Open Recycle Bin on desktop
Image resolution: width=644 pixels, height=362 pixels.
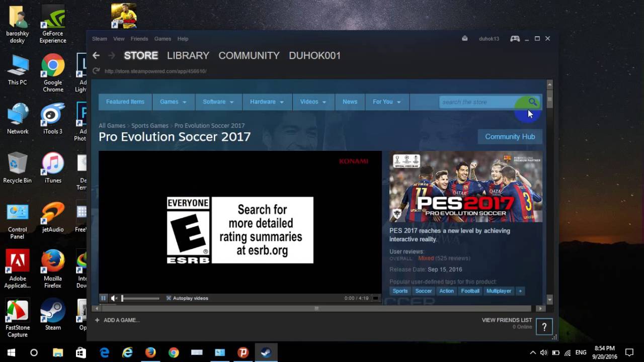point(17,168)
